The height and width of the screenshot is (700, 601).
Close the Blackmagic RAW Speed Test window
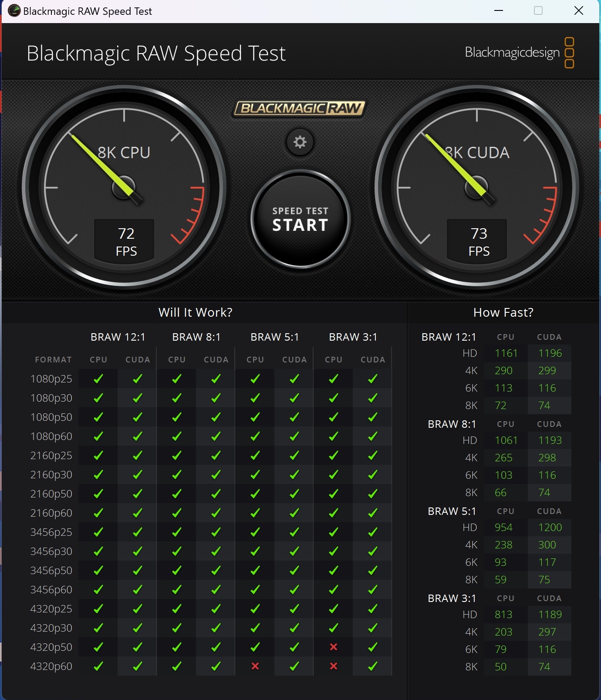tap(578, 10)
